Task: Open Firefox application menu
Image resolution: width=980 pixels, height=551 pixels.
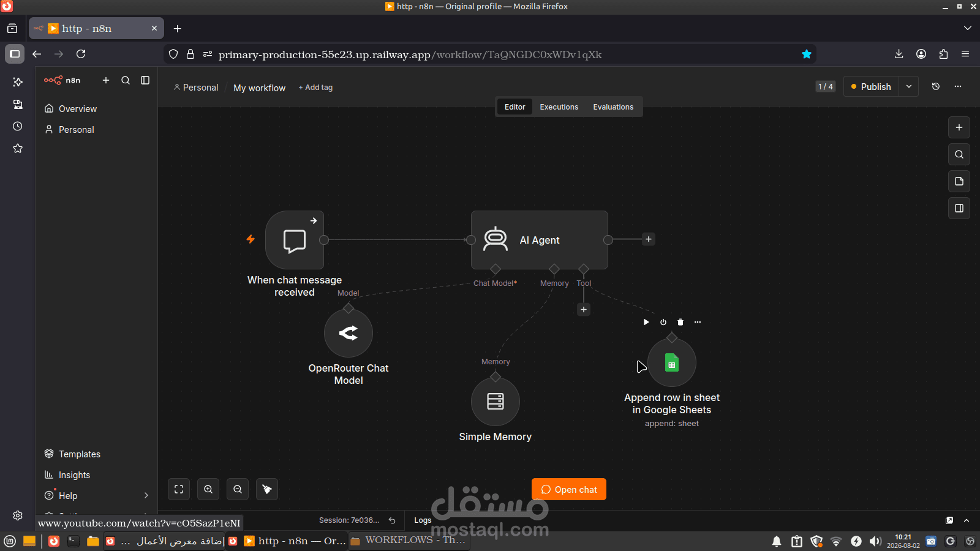Action: click(x=965, y=54)
